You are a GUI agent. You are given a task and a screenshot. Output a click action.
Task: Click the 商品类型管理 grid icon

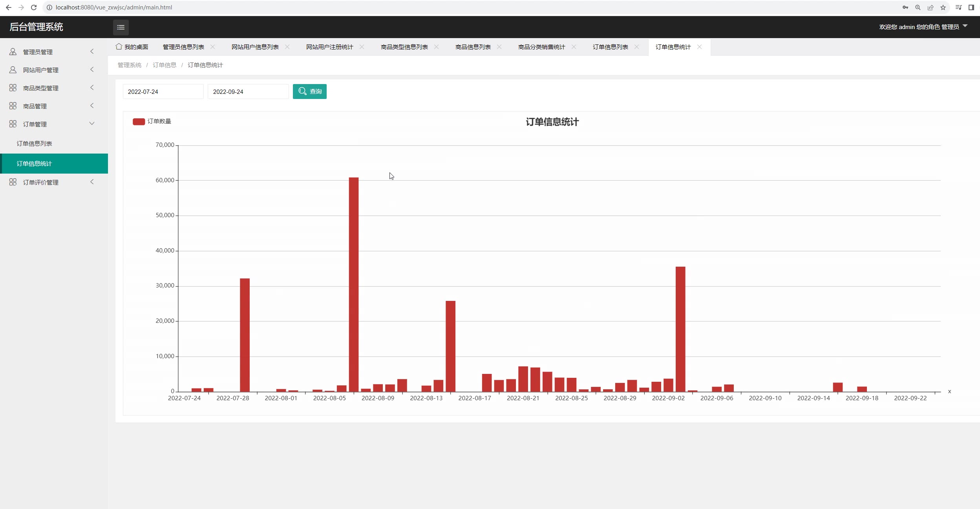pos(13,88)
